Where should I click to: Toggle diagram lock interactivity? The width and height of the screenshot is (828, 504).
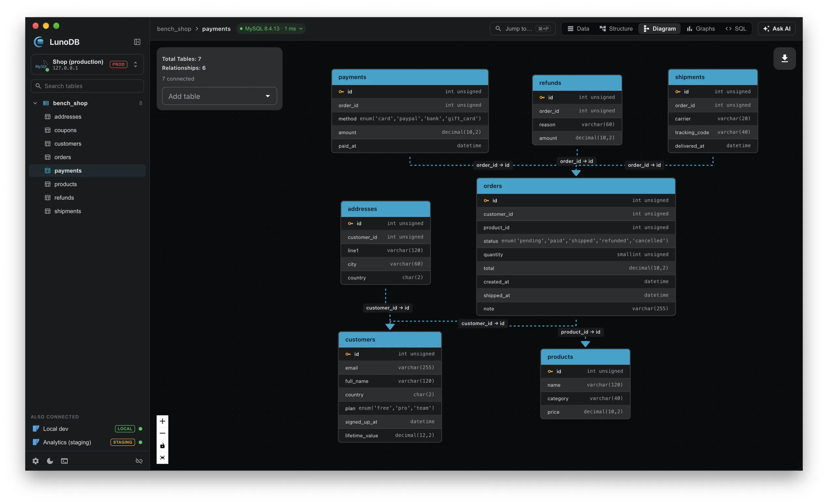tap(162, 446)
